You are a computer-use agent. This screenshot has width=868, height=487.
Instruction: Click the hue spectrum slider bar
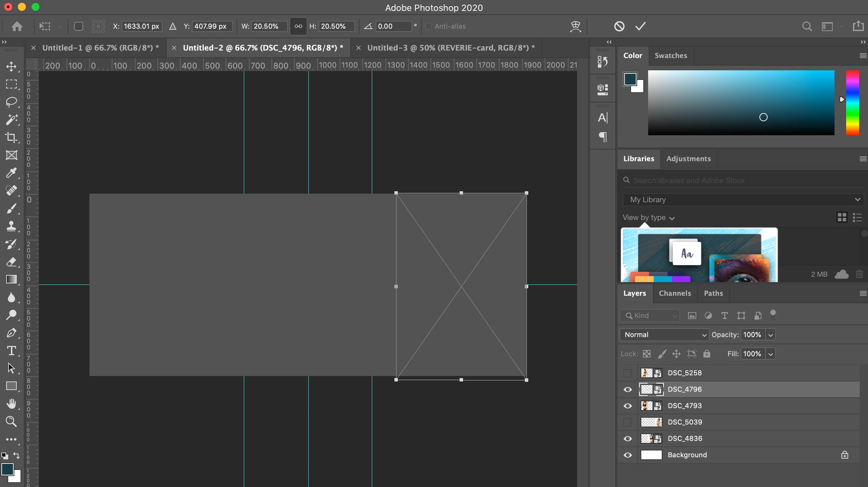[x=852, y=102]
